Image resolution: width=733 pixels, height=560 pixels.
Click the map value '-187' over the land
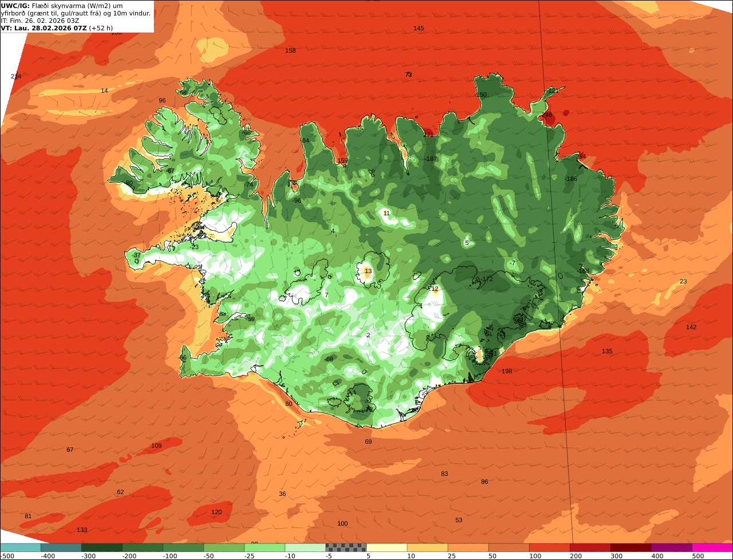tap(430, 159)
